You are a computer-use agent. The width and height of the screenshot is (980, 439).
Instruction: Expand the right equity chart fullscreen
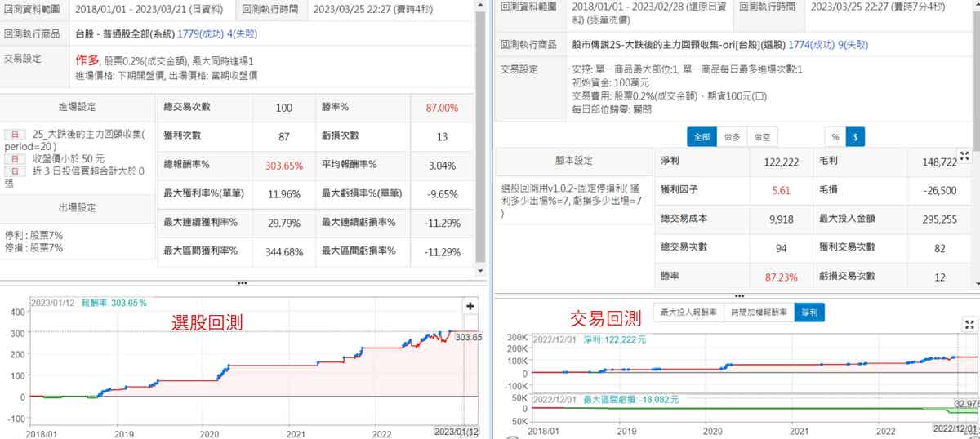[969, 324]
